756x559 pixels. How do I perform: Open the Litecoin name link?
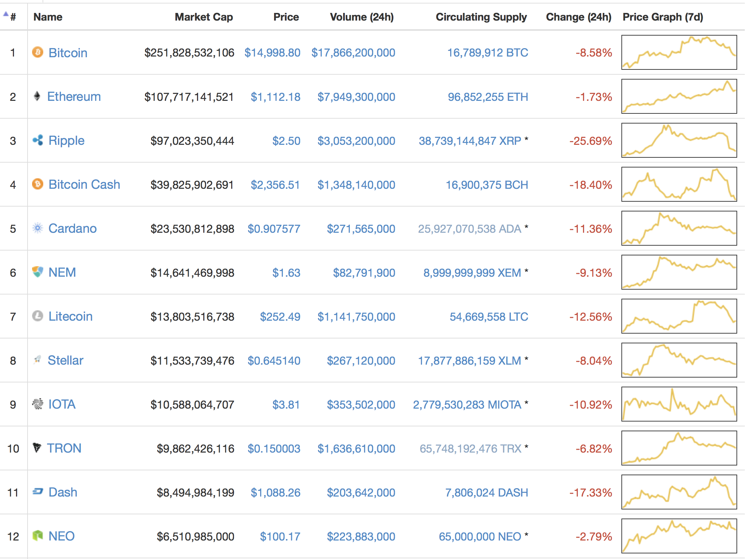[70, 316]
